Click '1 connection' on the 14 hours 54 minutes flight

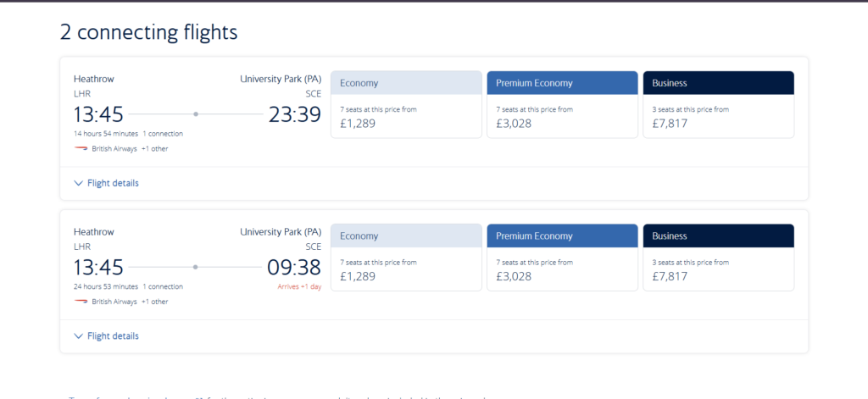point(163,133)
